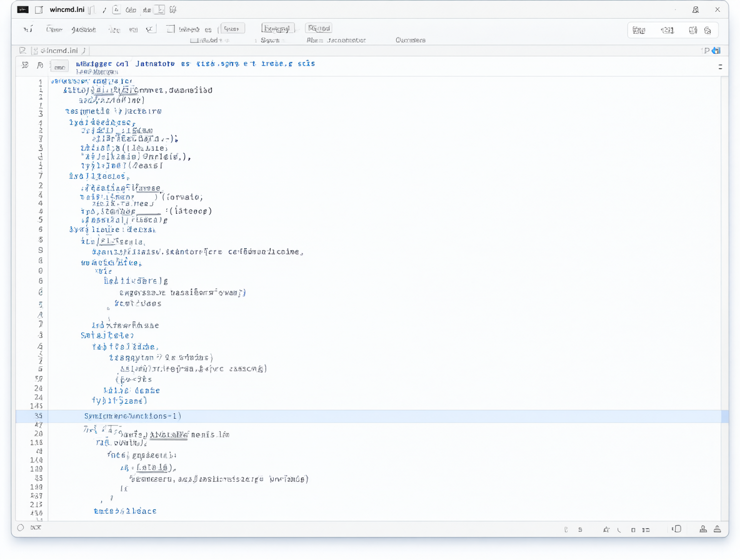Click the rightmost icon in the status bar

tap(717, 529)
